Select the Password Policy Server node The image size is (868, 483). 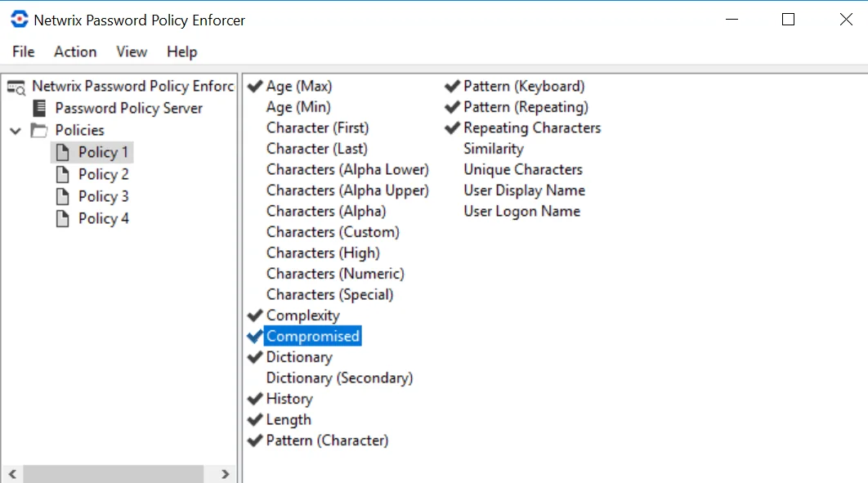tap(129, 109)
